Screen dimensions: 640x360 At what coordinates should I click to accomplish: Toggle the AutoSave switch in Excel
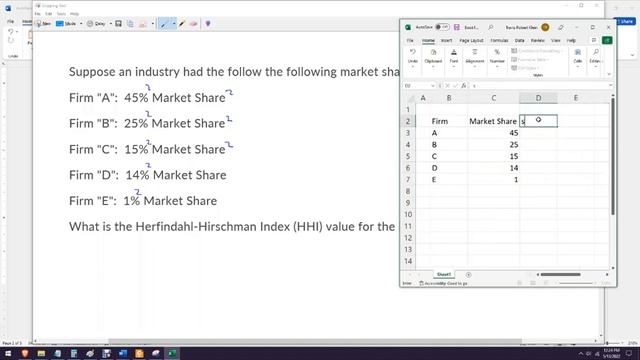(x=442, y=27)
